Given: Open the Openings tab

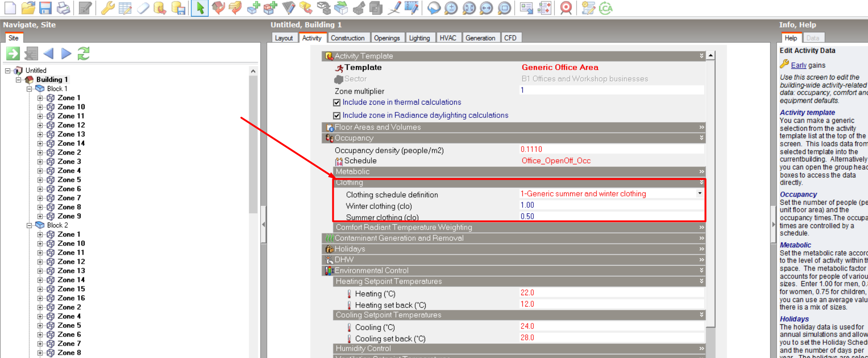Looking at the screenshot, I should pos(387,38).
